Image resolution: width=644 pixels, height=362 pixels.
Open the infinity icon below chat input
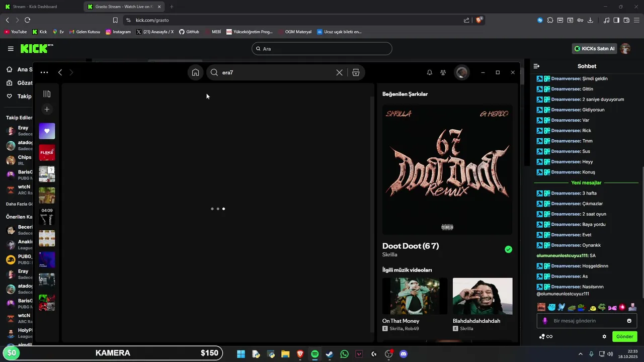[x=549, y=337]
